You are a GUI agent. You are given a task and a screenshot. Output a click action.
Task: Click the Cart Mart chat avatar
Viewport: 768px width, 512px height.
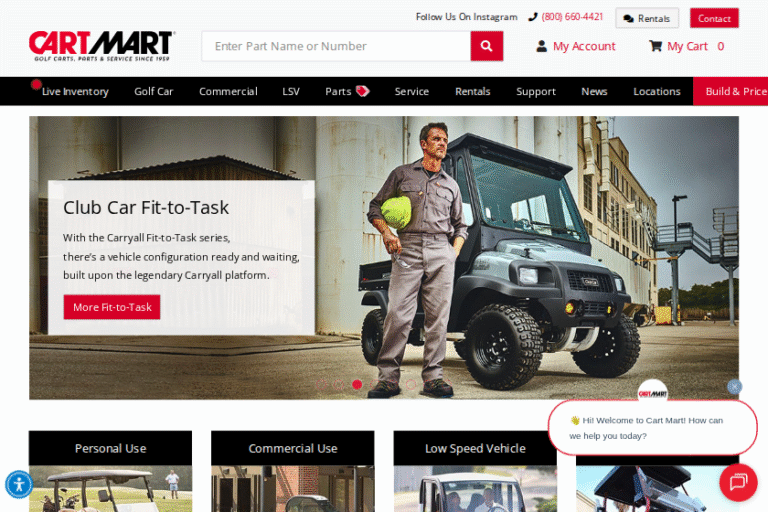pos(652,392)
